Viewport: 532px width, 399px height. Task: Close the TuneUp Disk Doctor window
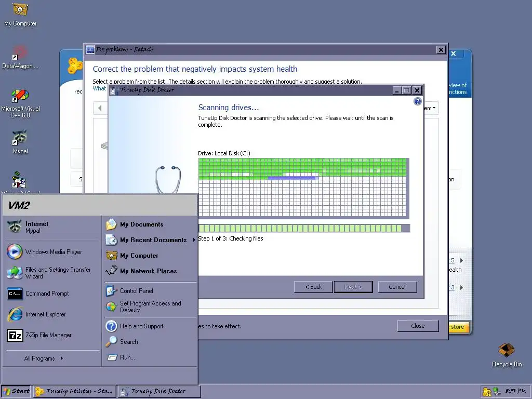pos(417,90)
